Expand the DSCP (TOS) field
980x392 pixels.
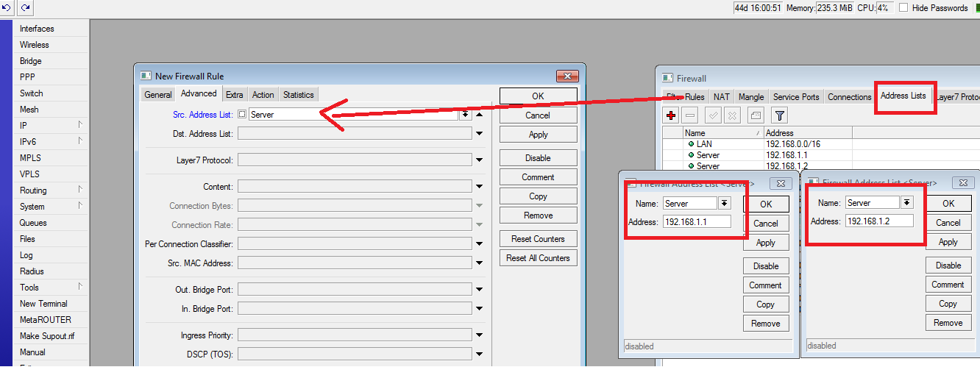click(480, 354)
